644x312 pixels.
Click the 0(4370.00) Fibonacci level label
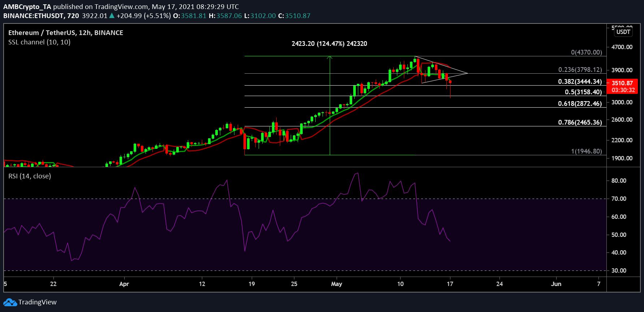point(587,52)
